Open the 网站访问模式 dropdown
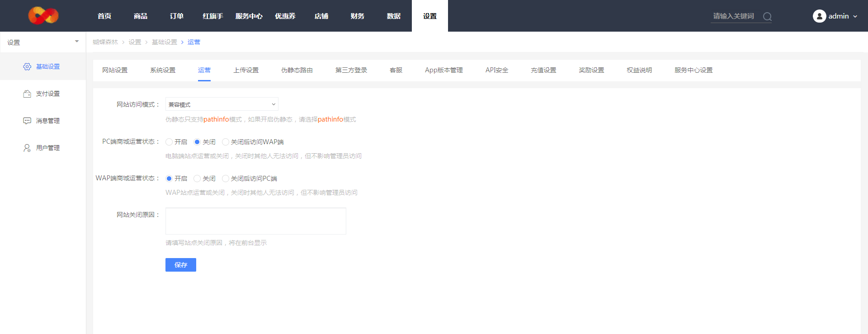 tap(222, 104)
